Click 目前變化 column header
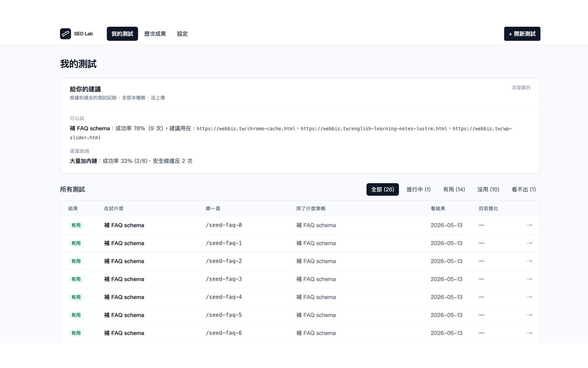This screenshot has height=368, width=588. pos(488,208)
